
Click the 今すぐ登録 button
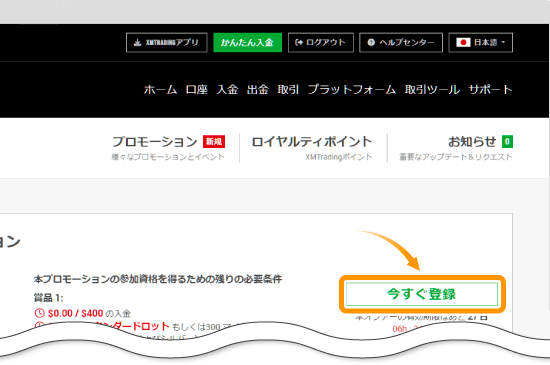click(x=422, y=294)
